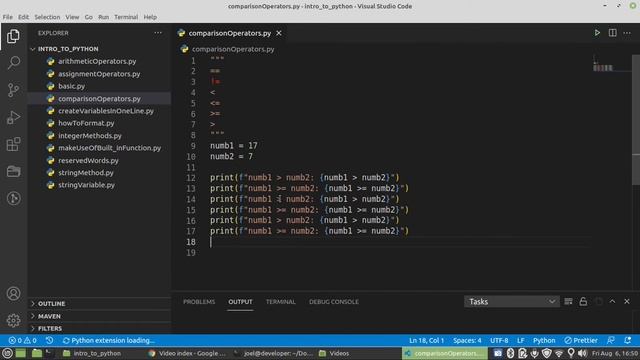640x360 pixels.
Task: Open the Accounts icon
Action: pyautogui.click(x=13, y=294)
